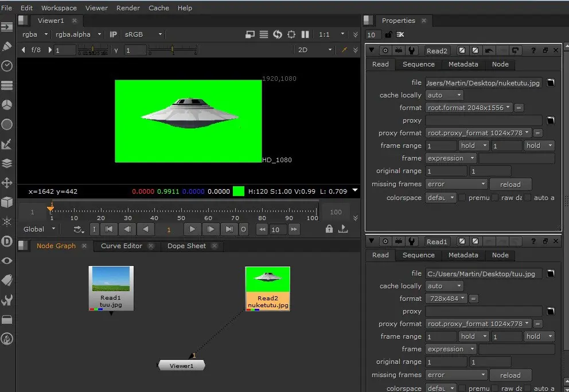Jump to the last frame
Image resolution: width=569 pixels, height=392 pixels.
tap(229, 229)
